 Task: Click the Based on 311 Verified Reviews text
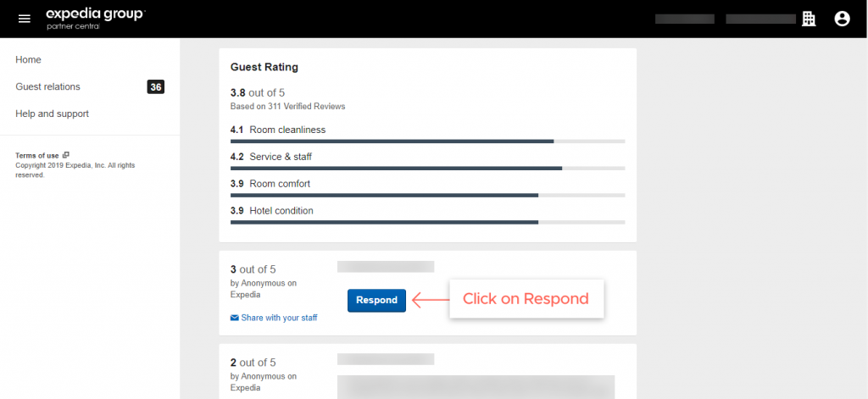(x=287, y=107)
